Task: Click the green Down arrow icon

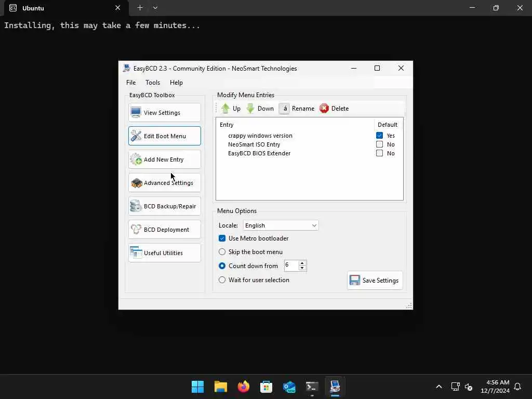Action: point(250,109)
